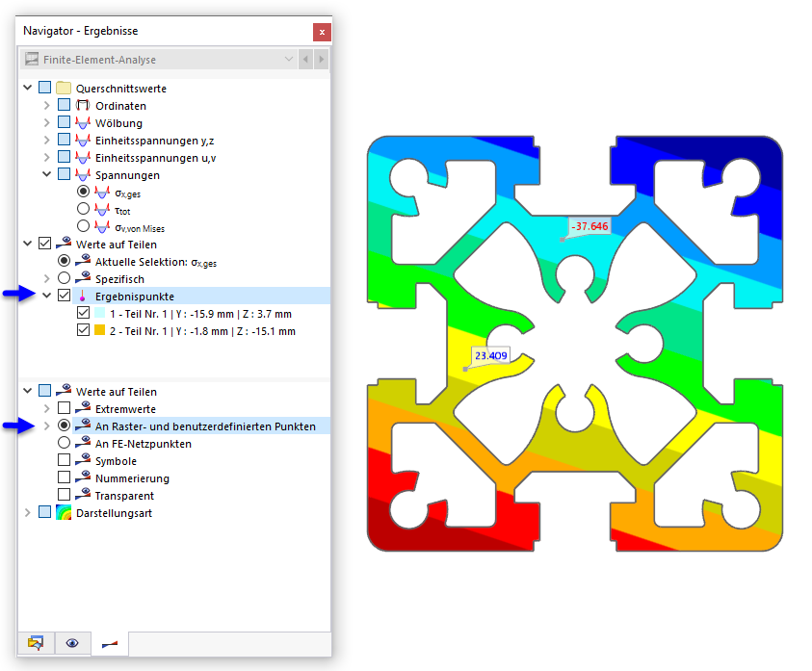Select the Extremwerte tree item

[125, 409]
